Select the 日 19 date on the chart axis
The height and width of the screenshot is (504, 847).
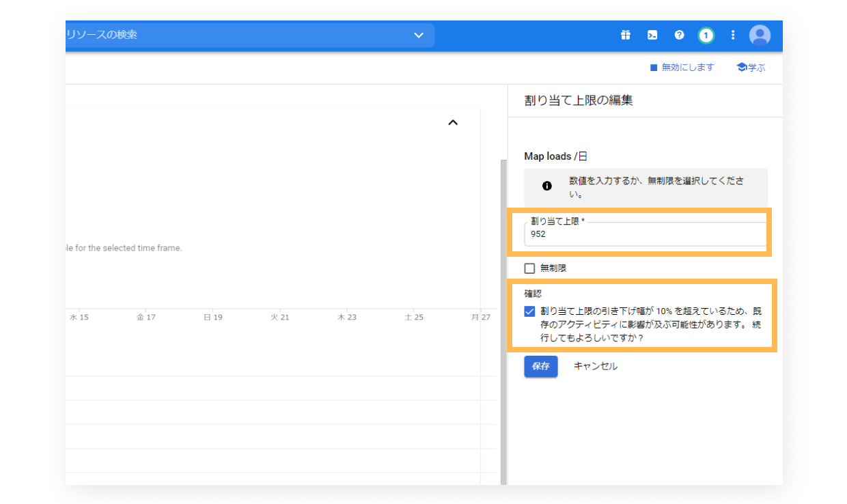(x=212, y=318)
